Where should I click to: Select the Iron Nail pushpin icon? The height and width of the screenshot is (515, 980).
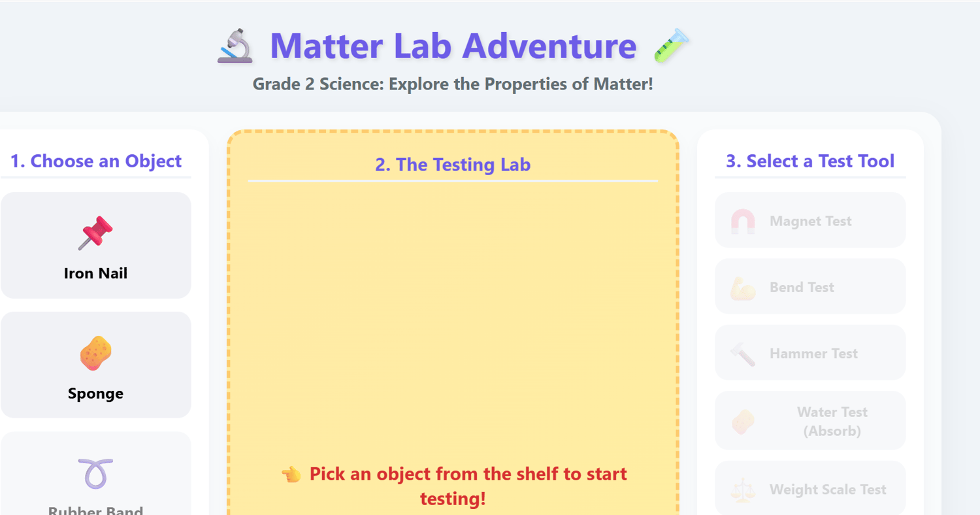coord(95,233)
